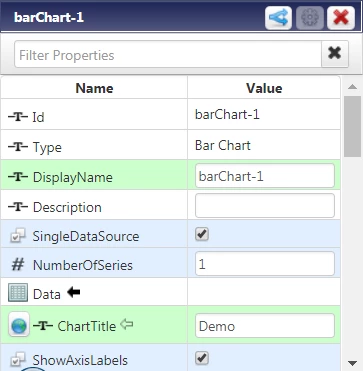Select the Description property label

pyautogui.click(x=67, y=207)
